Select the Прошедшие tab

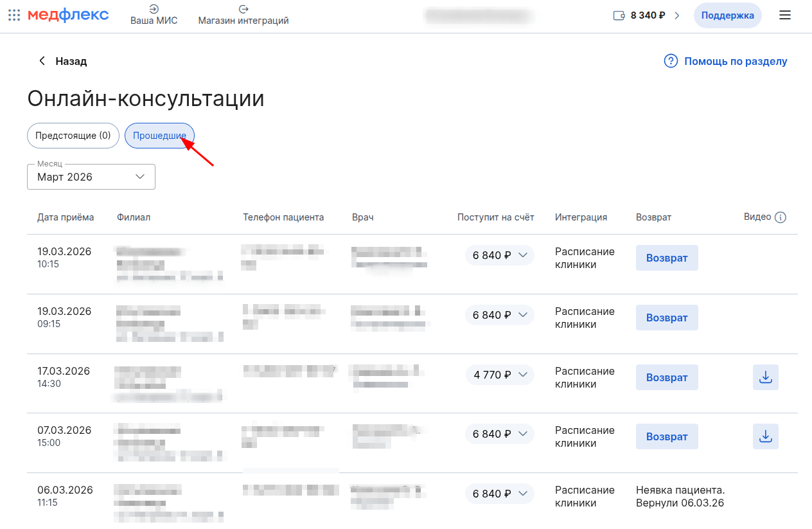tap(159, 136)
